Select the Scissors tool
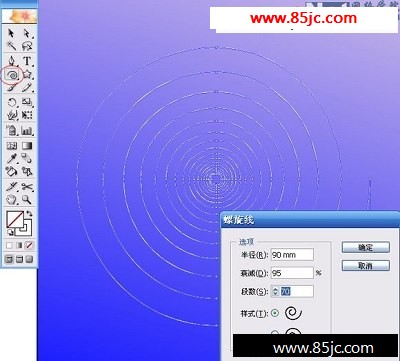The height and width of the screenshot is (361, 400). [27, 187]
